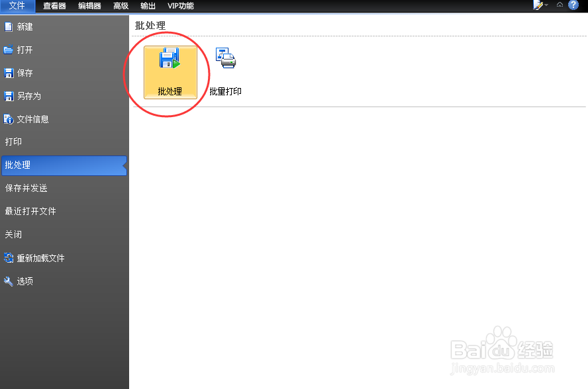
Task: Open help with the blue question-mark icon
Action: tap(573, 5)
